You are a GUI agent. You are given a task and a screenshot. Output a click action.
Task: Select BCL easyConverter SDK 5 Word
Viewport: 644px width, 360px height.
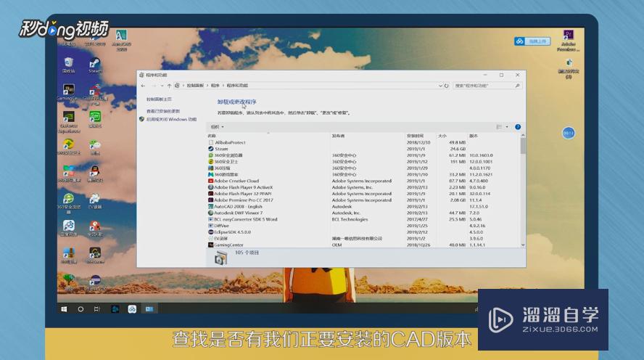(x=363, y=219)
